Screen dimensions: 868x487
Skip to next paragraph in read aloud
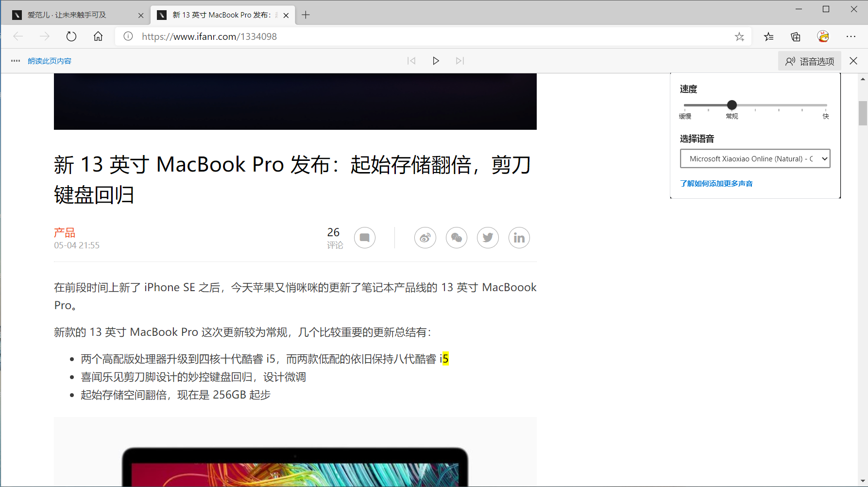(460, 61)
